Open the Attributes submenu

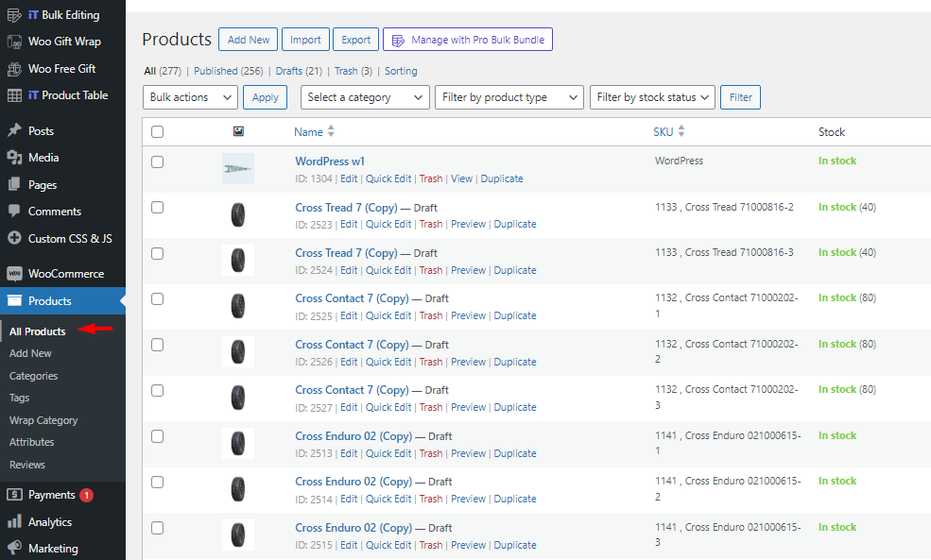[31, 443]
